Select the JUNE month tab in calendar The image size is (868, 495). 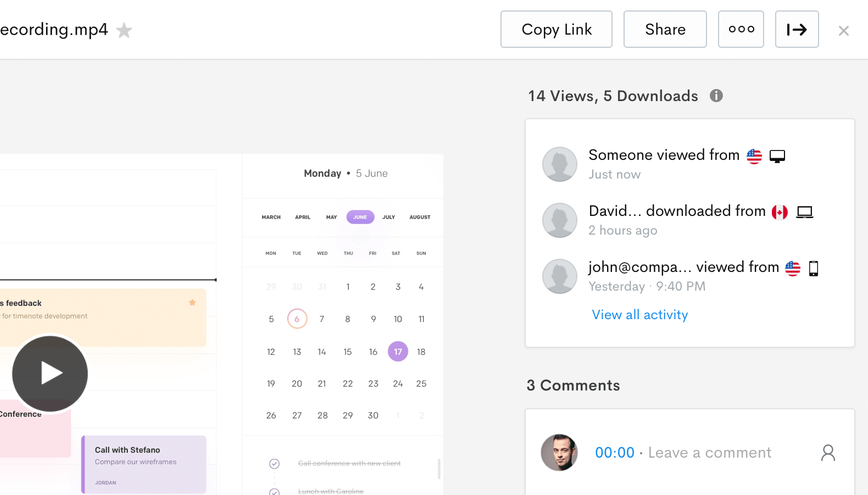[x=360, y=217]
